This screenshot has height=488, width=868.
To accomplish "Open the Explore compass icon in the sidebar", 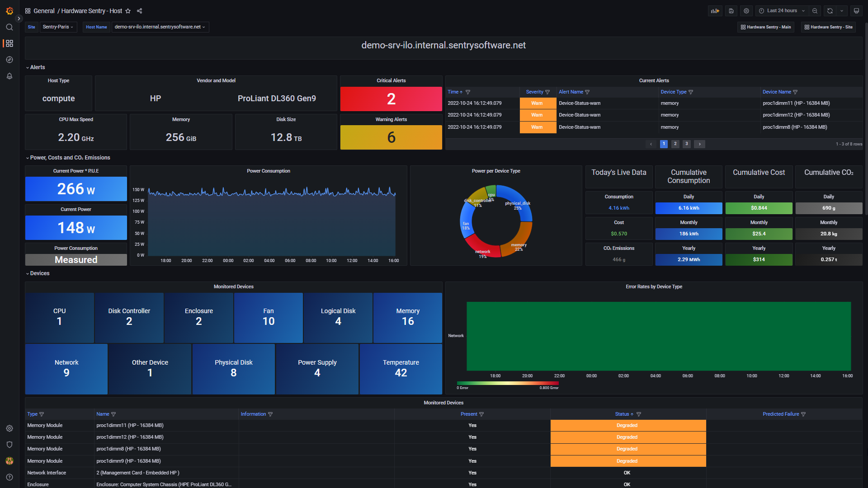I will pos(9,59).
